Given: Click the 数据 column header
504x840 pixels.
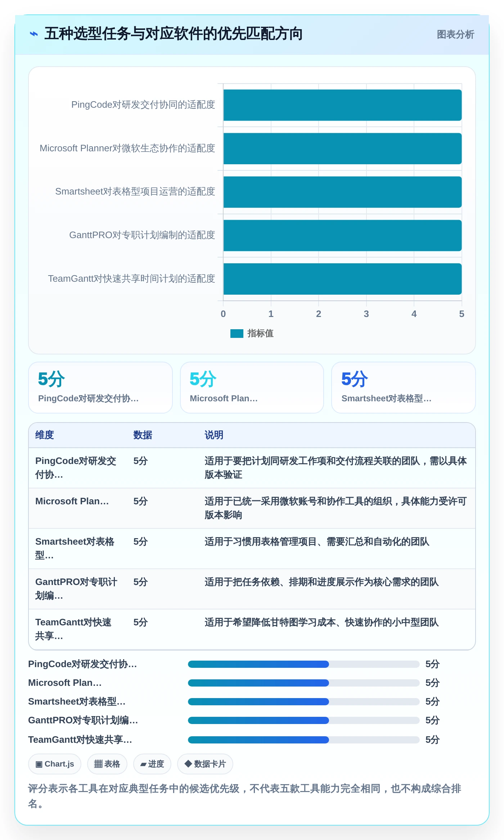Looking at the screenshot, I should 143,435.
